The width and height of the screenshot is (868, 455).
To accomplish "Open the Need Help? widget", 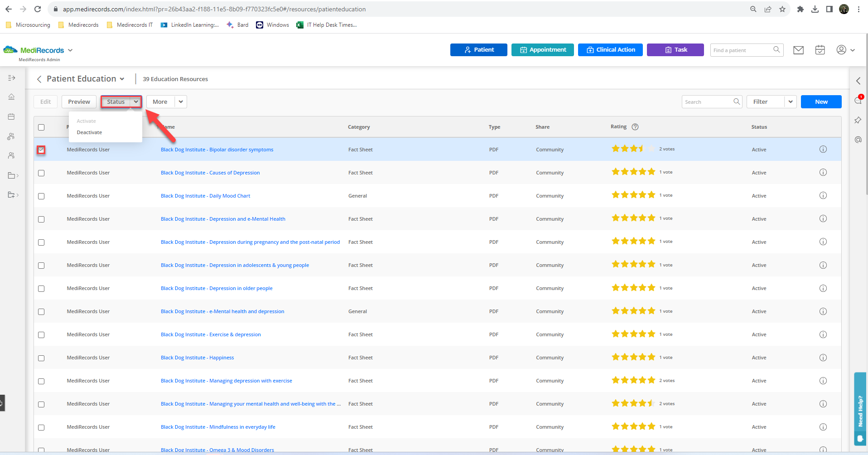I will click(x=860, y=409).
